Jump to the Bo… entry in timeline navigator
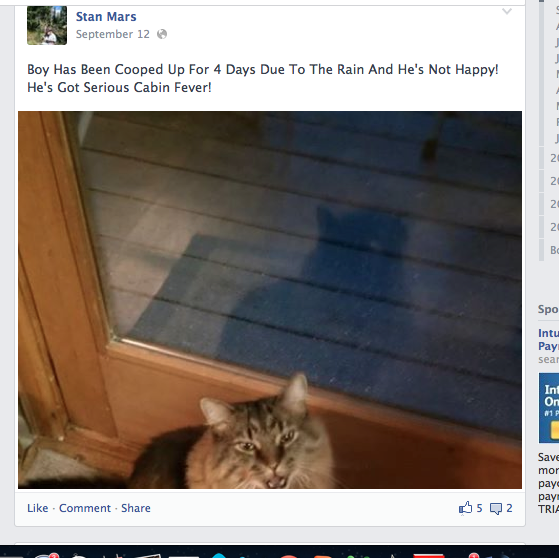 click(x=554, y=250)
